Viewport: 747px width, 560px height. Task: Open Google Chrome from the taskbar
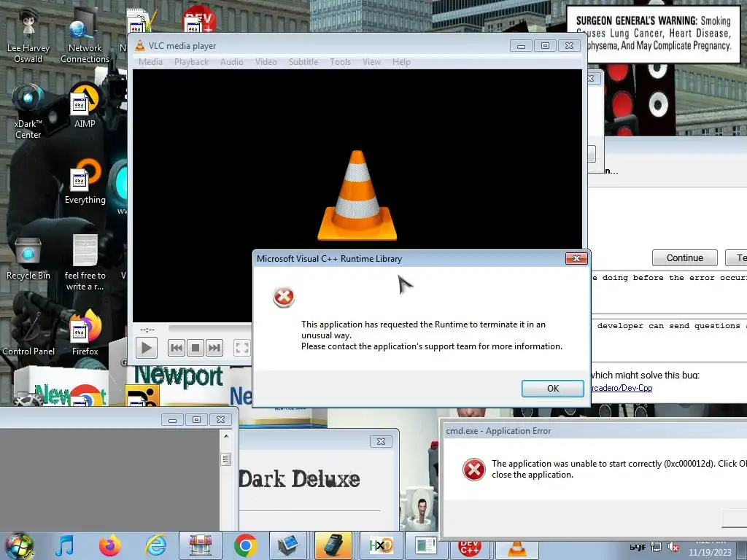(x=246, y=545)
